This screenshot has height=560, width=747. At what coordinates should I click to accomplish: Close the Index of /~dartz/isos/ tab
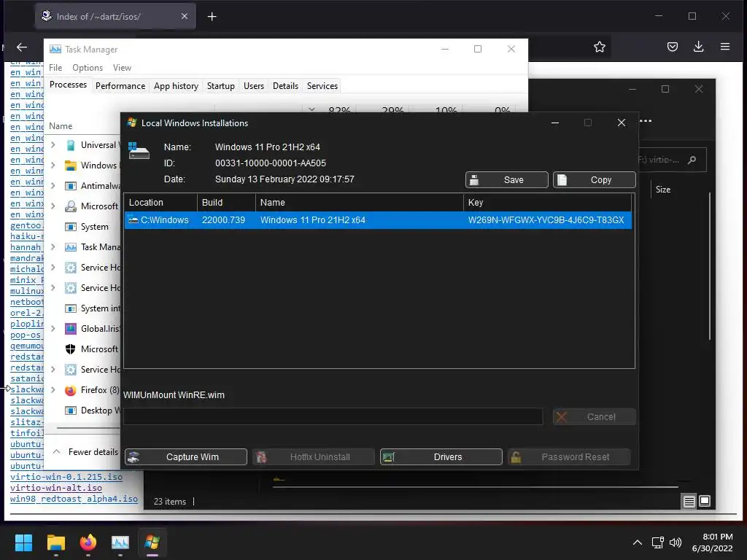[185, 16]
